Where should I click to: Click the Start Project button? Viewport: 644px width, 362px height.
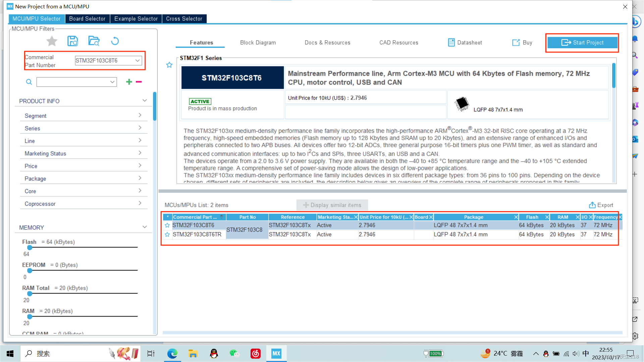coord(582,43)
